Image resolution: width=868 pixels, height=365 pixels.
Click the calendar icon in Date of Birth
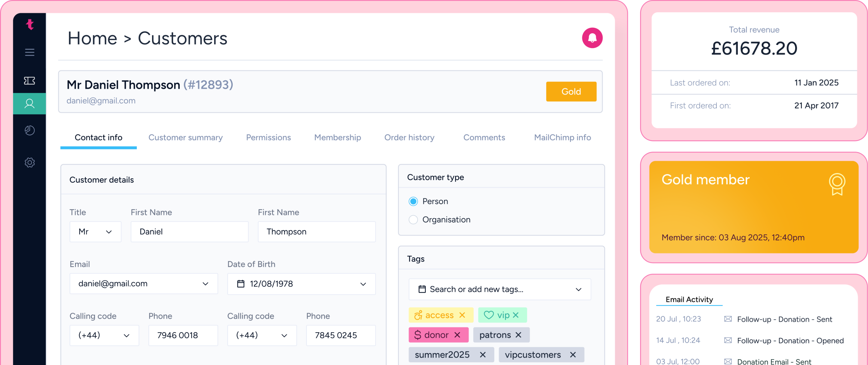pyautogui.click(x=241, y=284)
